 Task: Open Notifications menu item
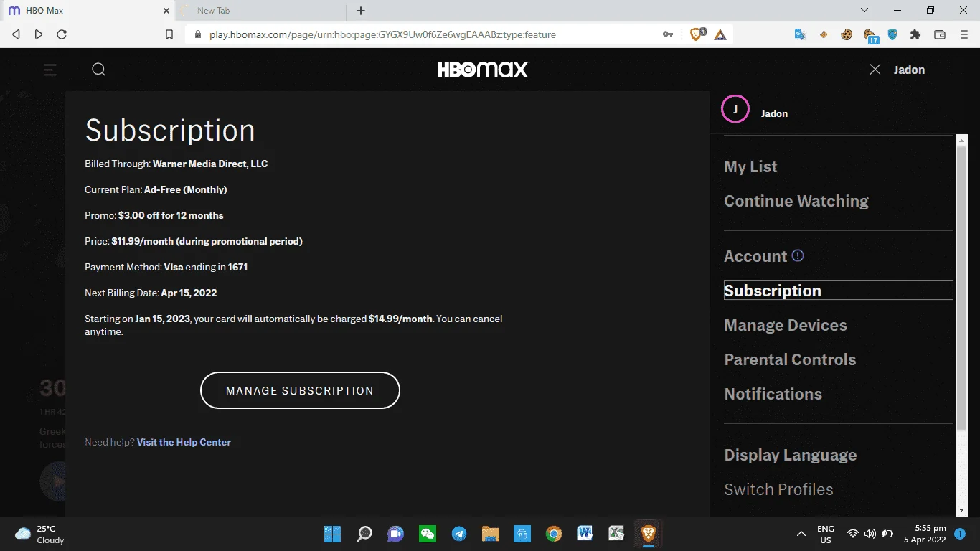pos(773,394)
